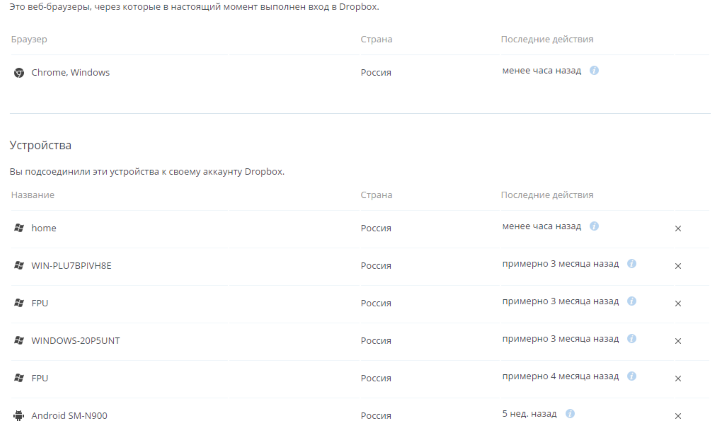Image resolution: width=720 pixels, height=443 pixels.
Task: Unlink the FPU device active 3 months ago
Action: point(678,303)
